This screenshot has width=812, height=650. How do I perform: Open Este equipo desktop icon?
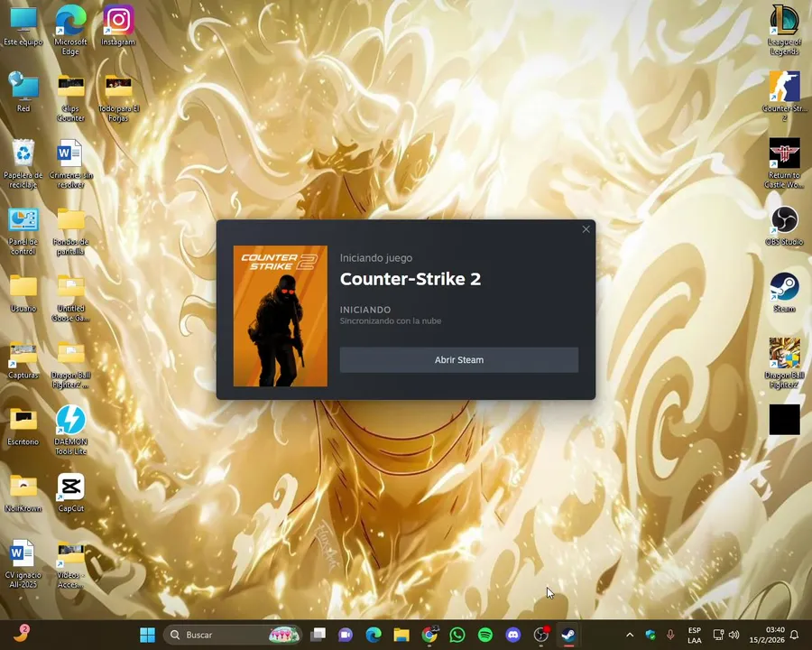tap(23, 27)
